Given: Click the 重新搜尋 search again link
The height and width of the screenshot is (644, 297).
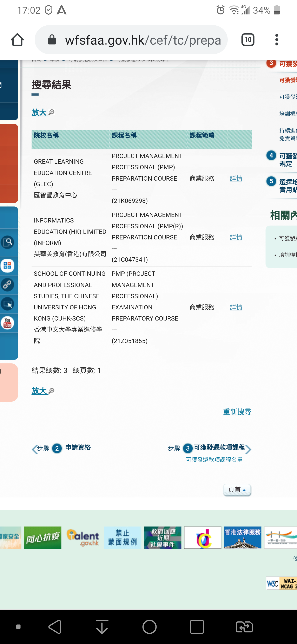Looking at the screenshot, I should 237,412.
